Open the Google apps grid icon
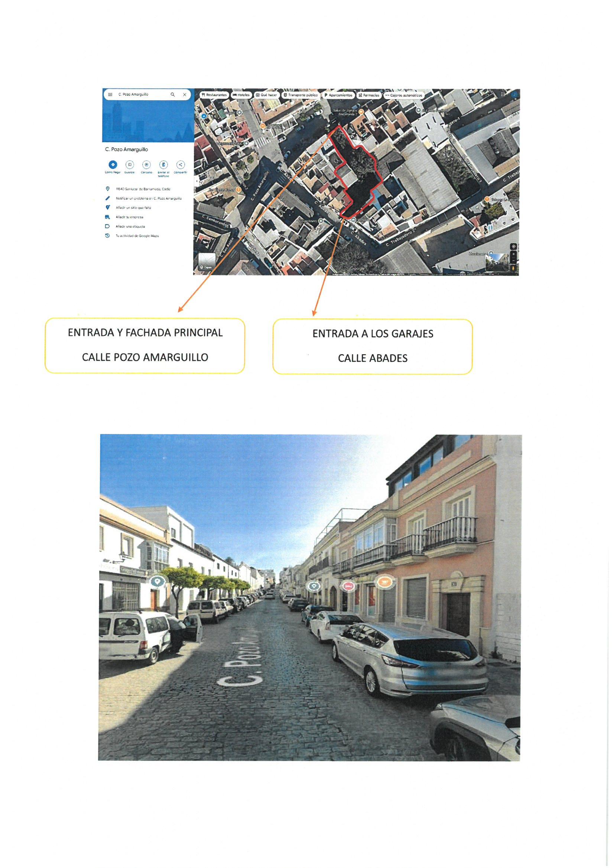This screenshot has height=868, width=614. (503, 95)
